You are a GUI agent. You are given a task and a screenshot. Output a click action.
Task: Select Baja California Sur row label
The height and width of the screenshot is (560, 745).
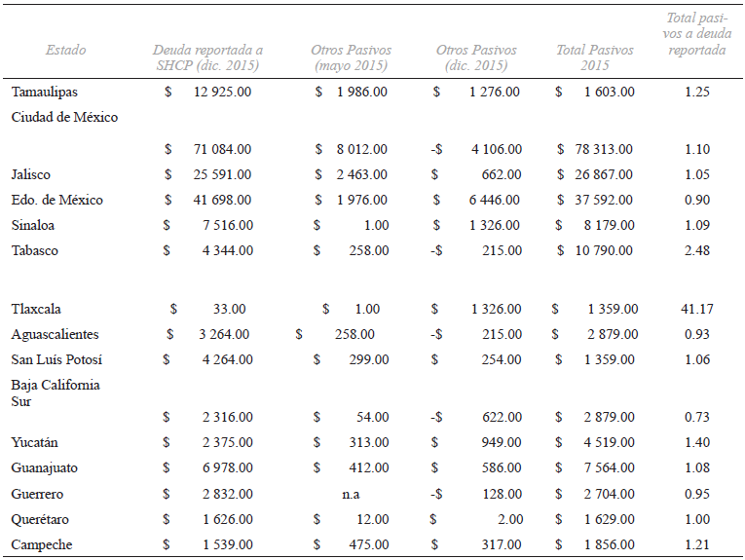pos(56,392)
